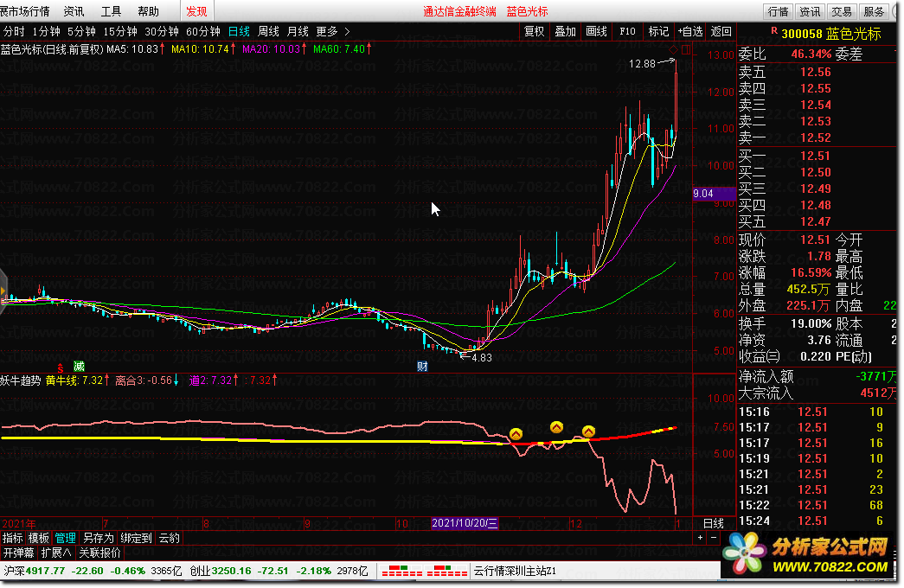Click the middle yellow up-arrow signal icon
Screen dimensions: 904x588
point(556,427)
